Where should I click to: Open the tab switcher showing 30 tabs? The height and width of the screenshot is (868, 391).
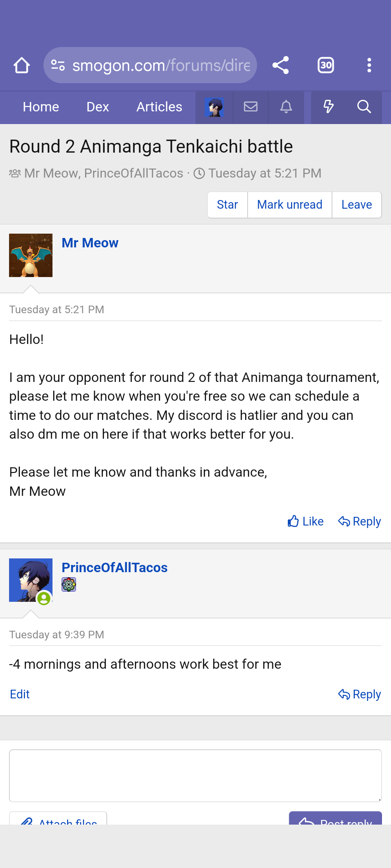tap(325, 65)
